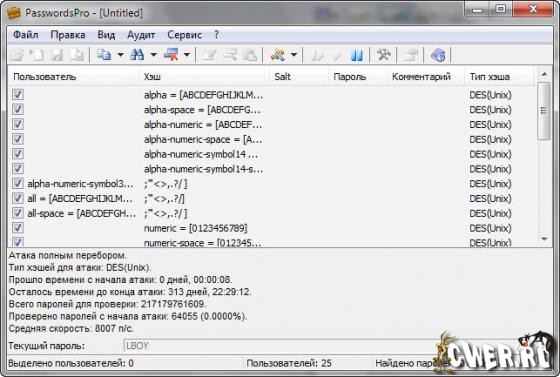Viewport: 560px width, 377px height.
Task: Click the Delete users icon with red X
Action: point(170,55)
